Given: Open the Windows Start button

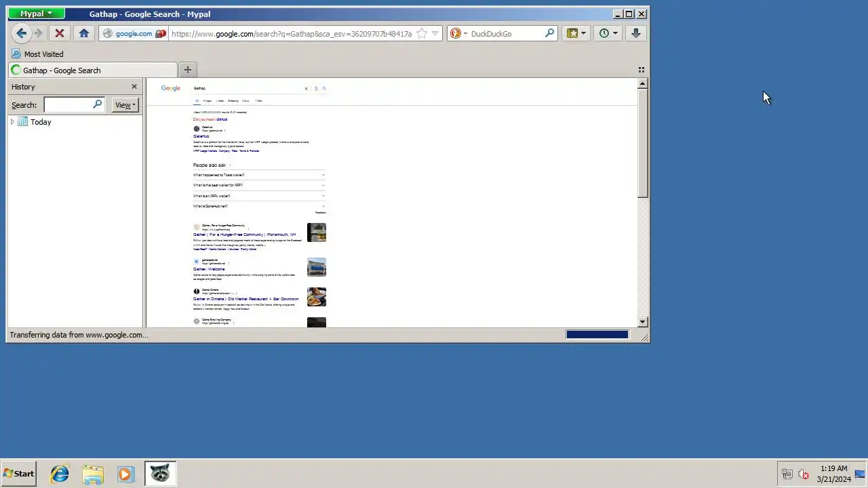Looking at the screenshot, I should click(19, 474).
